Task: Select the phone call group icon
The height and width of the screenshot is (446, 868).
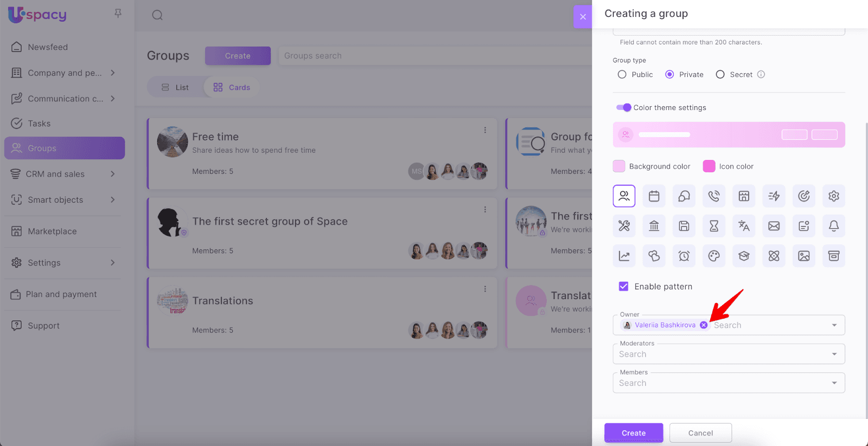Action: click(x=714, y=196)
